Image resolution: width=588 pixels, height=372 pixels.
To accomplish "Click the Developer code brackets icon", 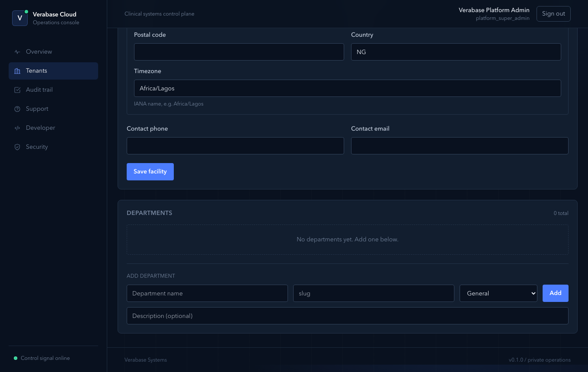I will coord(17,128).
